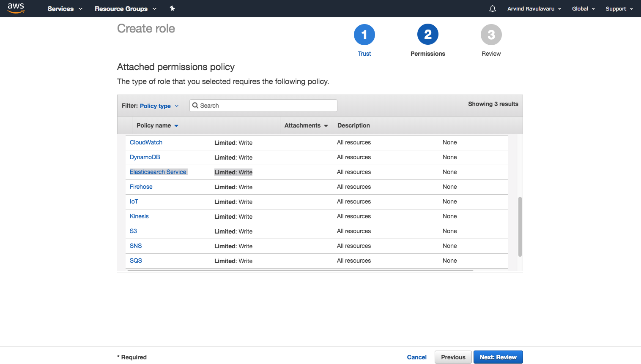Open the SQS service link
This screenshot has width=641, height=364.
[136, 261]
